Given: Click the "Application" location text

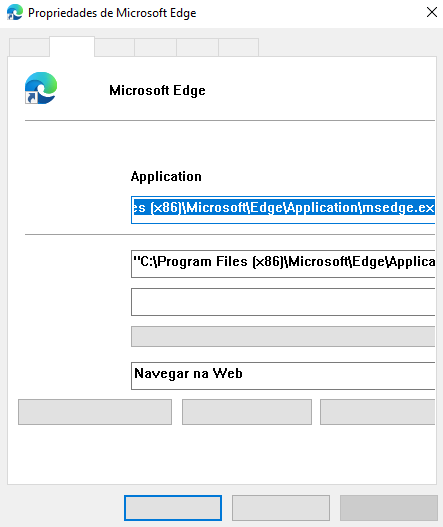Looking at the screenshot, I should pos(166,177).
